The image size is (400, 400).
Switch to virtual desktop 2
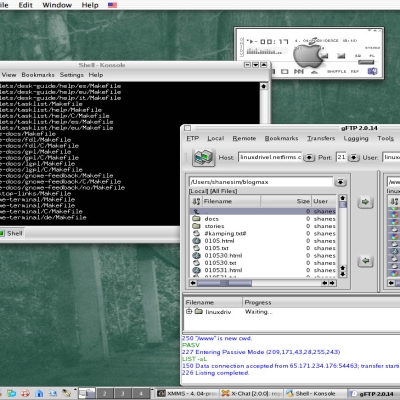[x=105, y=393]
